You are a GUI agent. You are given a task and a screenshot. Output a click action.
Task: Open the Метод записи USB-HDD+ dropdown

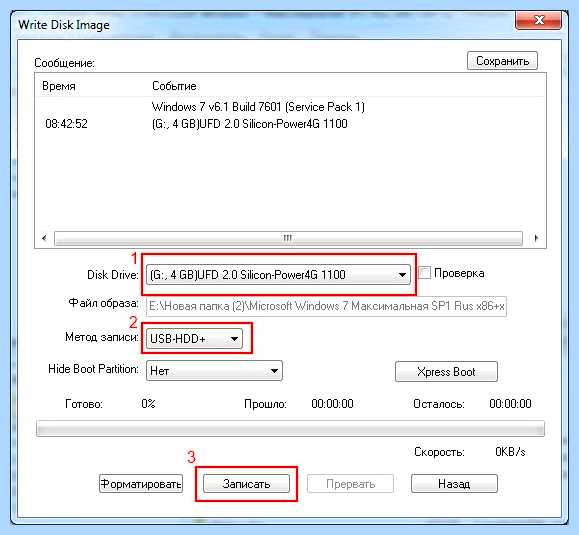(194, 339)
